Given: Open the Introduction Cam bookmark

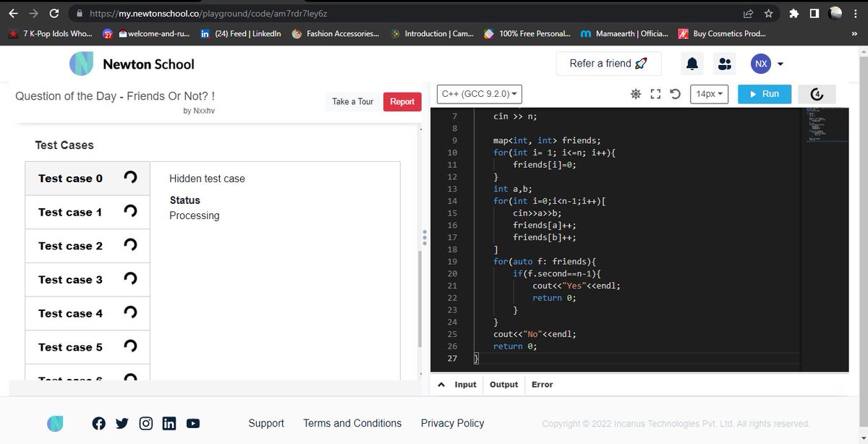Looking at the screenshot, I should coord(433,34).
